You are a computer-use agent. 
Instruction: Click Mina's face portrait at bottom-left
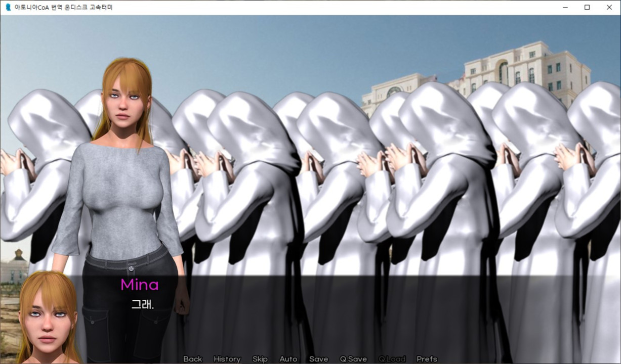[x=47, y=318]
